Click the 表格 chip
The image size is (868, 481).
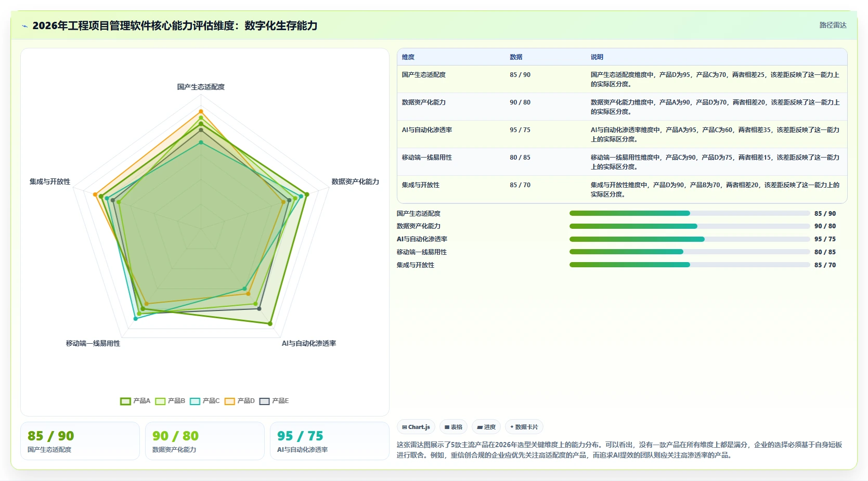tap(454, 427)
